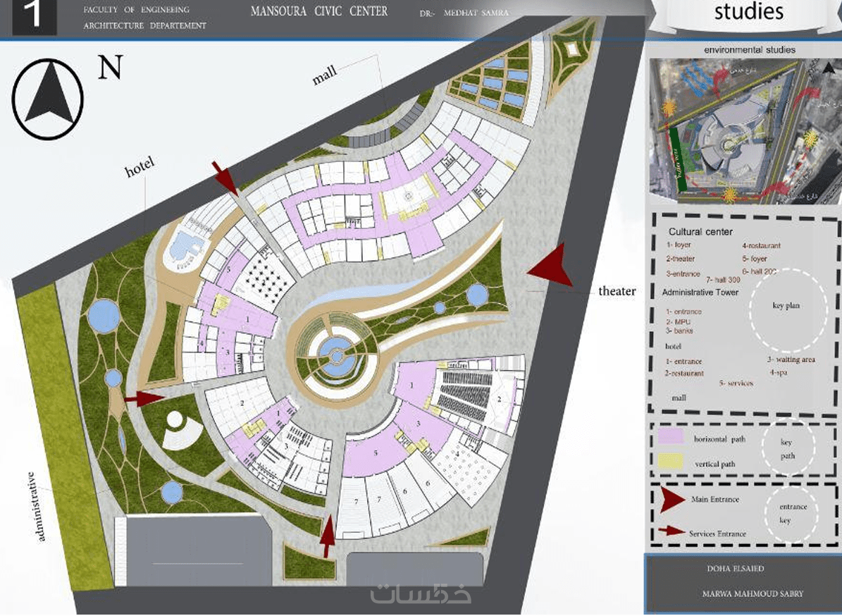Click the north arrow compass icon
The height and width of the screenshot is (616, 842).
click(x=48, y=99)
